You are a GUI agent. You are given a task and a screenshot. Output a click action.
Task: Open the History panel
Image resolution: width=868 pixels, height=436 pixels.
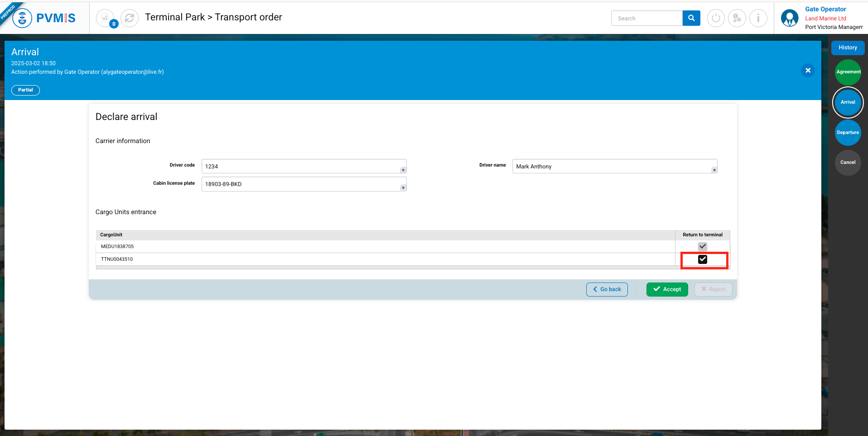848,48
